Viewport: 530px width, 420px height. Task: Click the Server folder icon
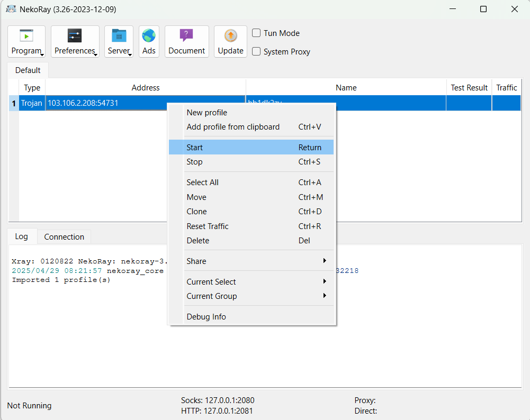(x=119, y=36)
